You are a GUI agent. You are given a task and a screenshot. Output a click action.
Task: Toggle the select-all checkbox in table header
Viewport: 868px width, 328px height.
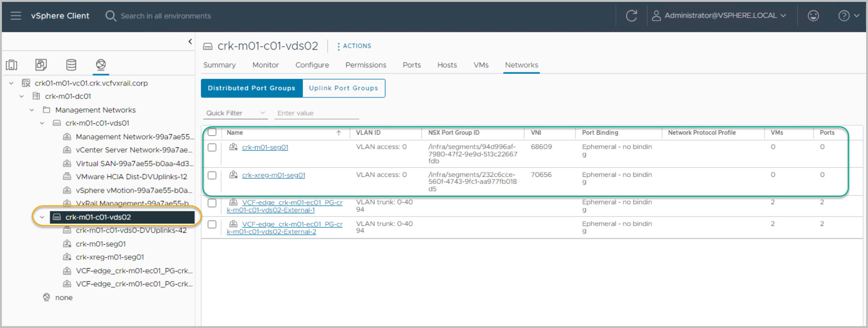(x=212, y=132)
